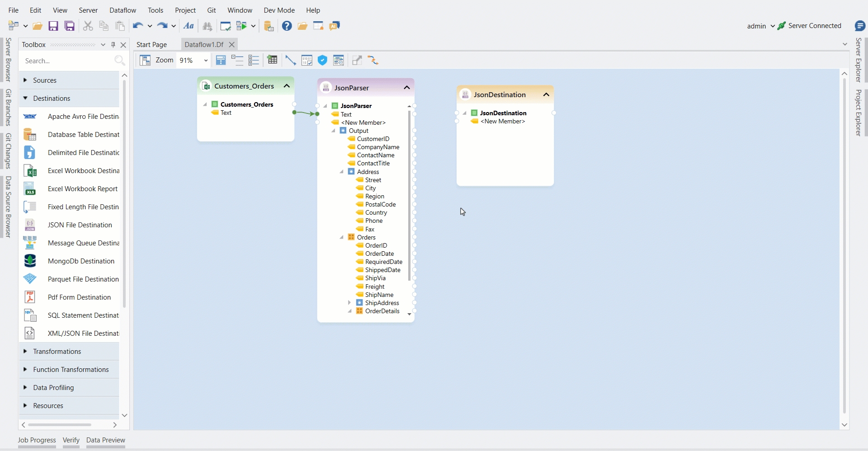Screen dimensions: 868x451
Task: Click the blue shield verify icon
Action: [322, 61]
